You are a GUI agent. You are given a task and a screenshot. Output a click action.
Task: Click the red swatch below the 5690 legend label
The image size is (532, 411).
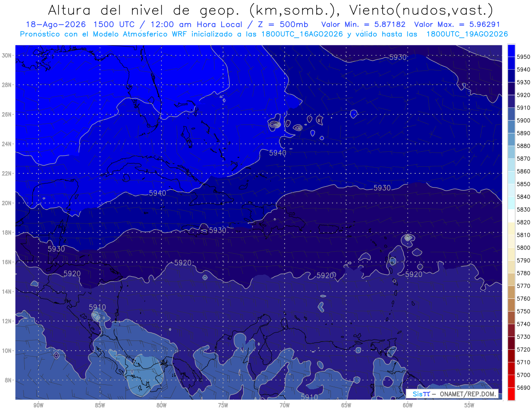coord(511,394)
